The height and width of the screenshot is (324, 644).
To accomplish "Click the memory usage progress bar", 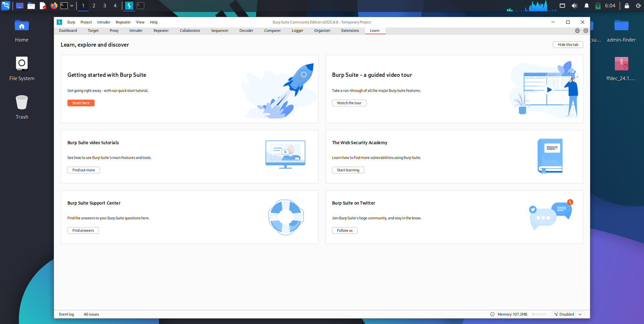I will coord(539,314).
